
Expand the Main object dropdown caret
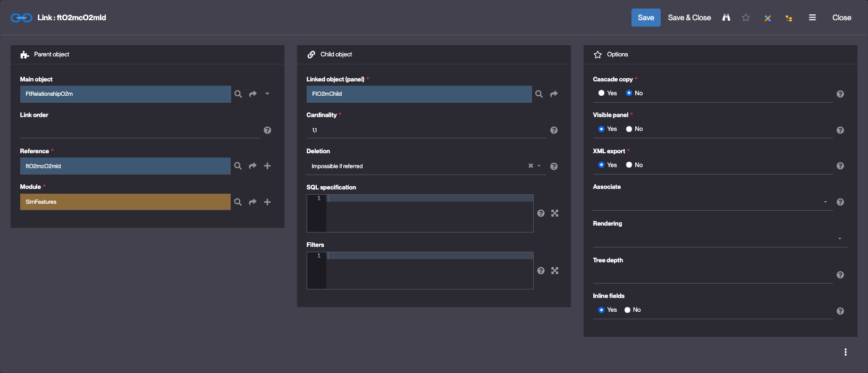tap(267, 94)
